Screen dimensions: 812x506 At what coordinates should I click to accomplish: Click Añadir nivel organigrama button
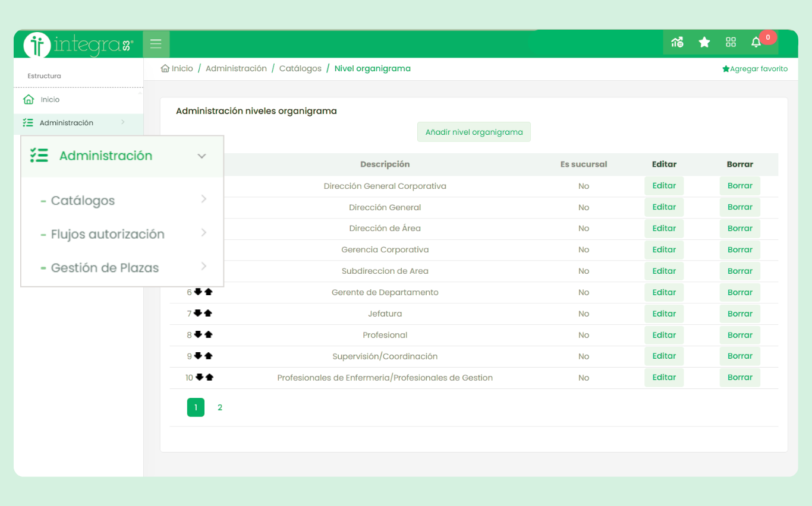click(474, 132)
